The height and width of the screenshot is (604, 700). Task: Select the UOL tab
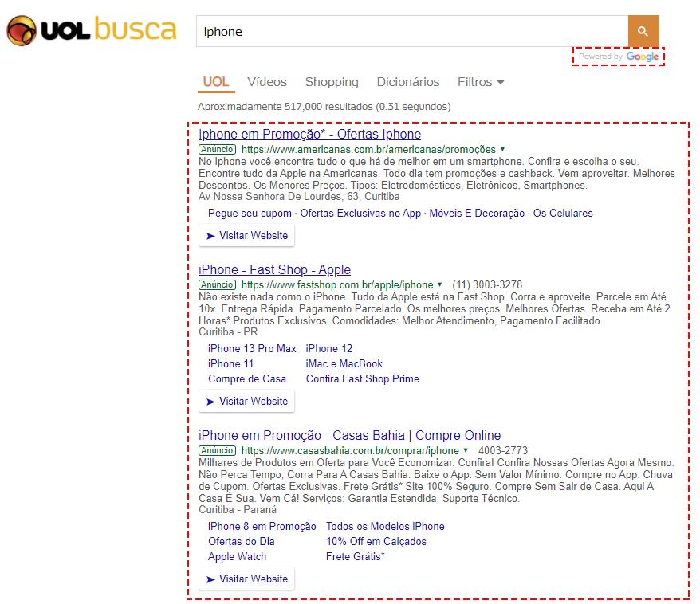click(216, 82)
